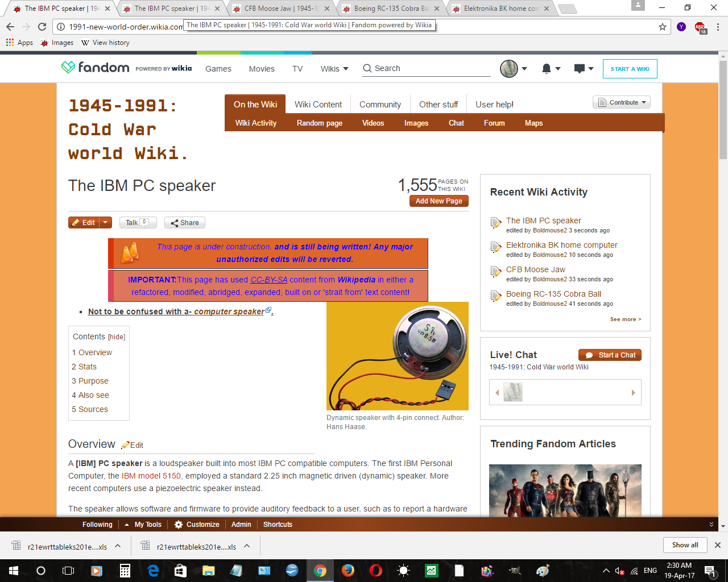Close the CFB Moose Jaw tab

pyautogui.click(x=327, y=9)
